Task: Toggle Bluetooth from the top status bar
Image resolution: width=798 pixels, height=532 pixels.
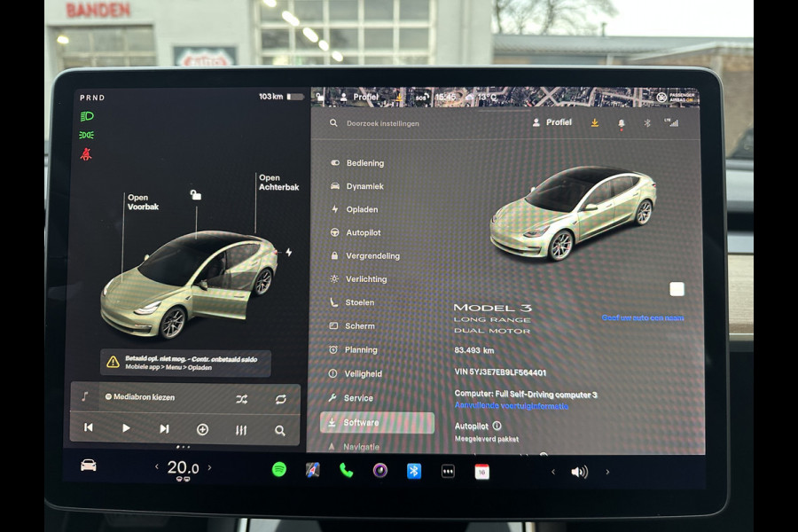Action: pos(646,123)
